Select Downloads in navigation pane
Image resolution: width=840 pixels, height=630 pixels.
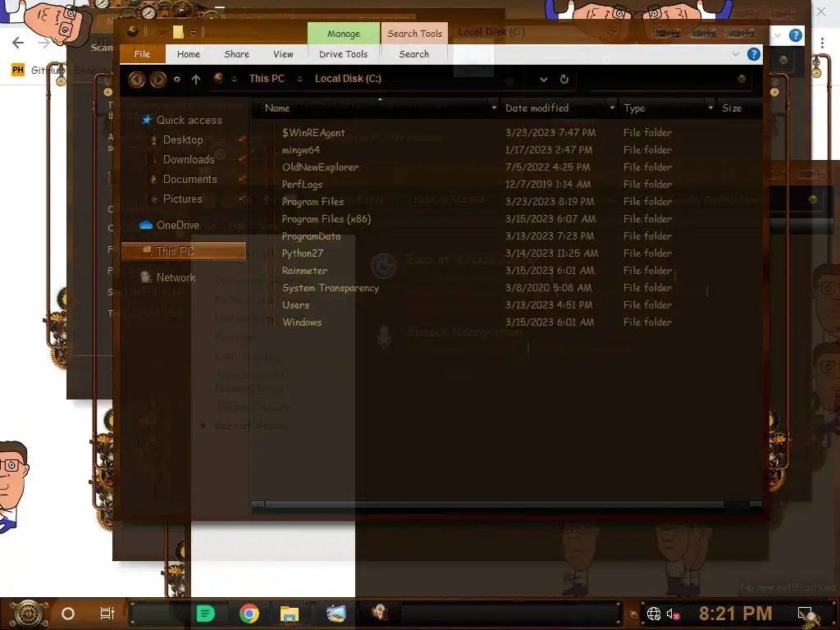189,160
